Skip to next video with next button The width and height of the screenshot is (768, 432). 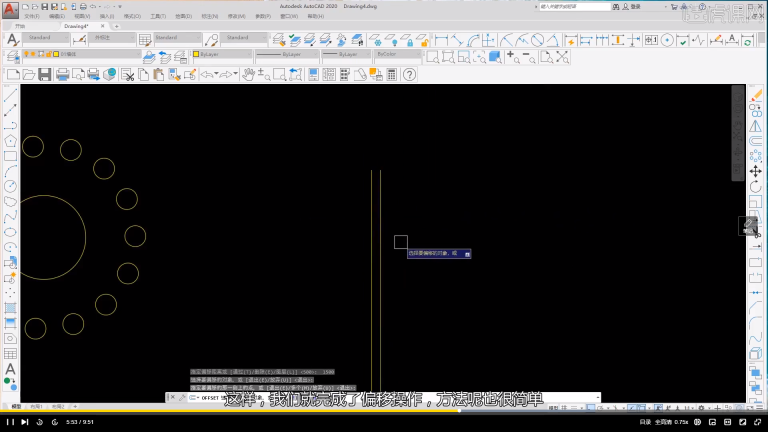click(24, 422)
